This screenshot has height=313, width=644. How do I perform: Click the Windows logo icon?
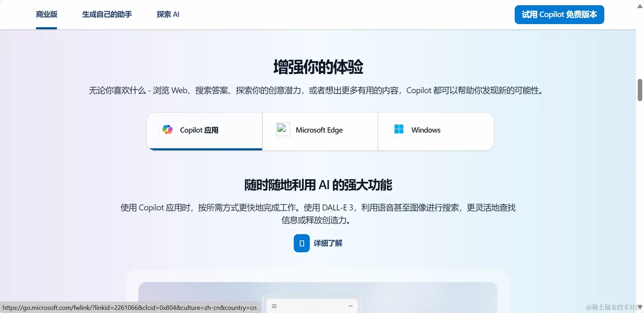click(399, 130)
